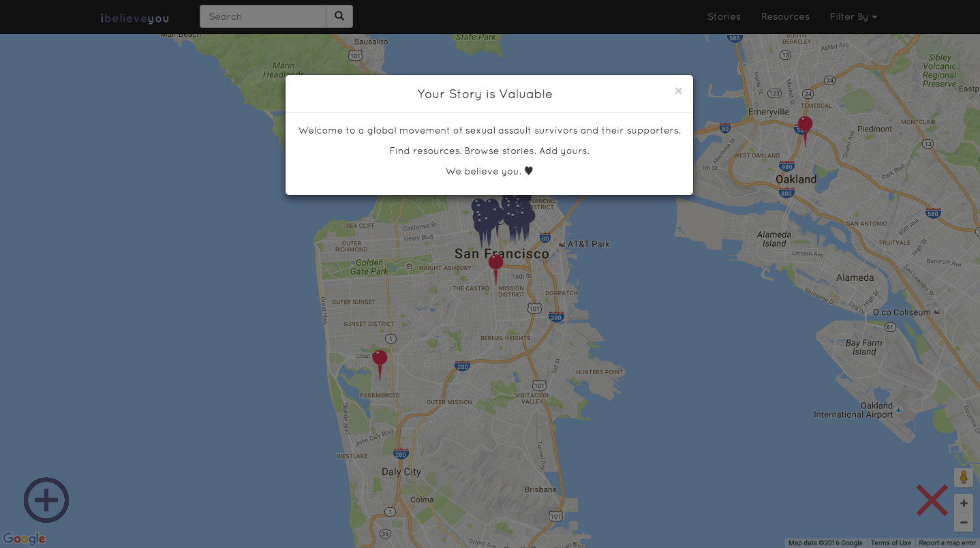This screenshot has height=548, width=980.
Task: Click the Brisbane map label
Action: coord(540,489)
